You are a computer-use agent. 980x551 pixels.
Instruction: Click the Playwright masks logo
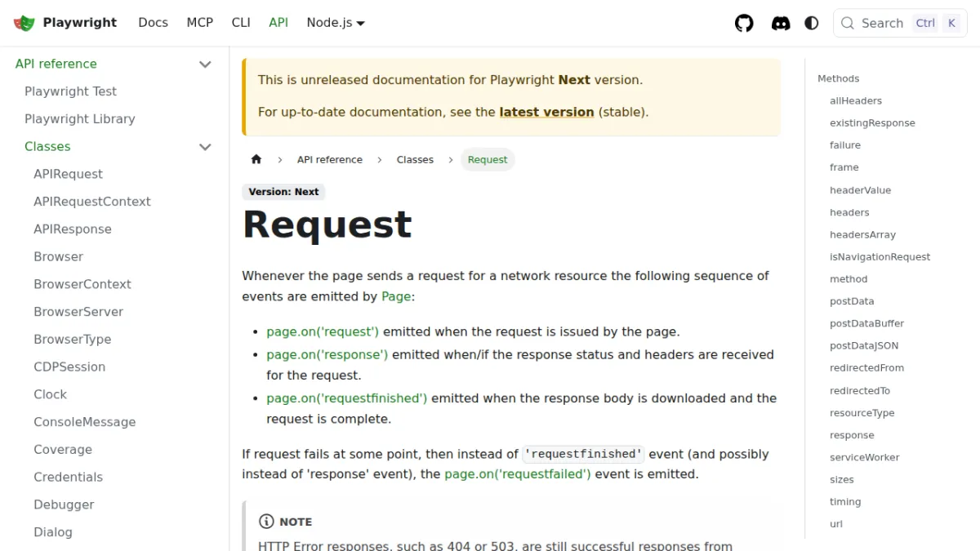tap(24, 23)
